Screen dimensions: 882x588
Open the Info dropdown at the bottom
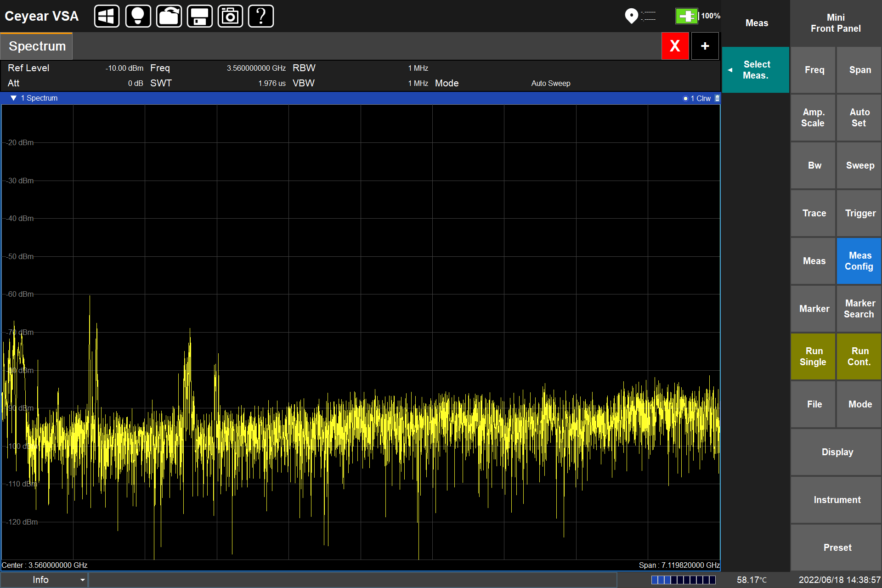pyautogui.click(x=44, y=580)
